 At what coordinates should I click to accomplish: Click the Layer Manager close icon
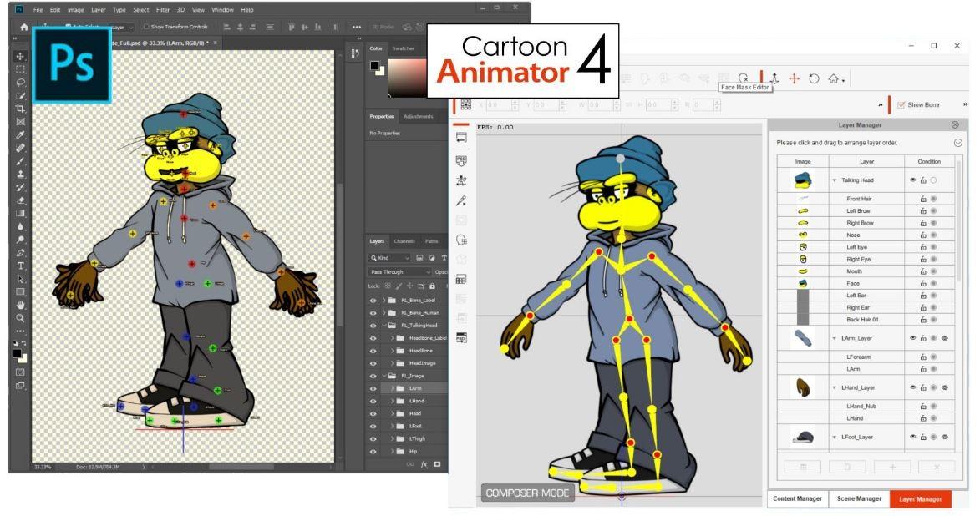pyautogui.click(x=955, y=125)
